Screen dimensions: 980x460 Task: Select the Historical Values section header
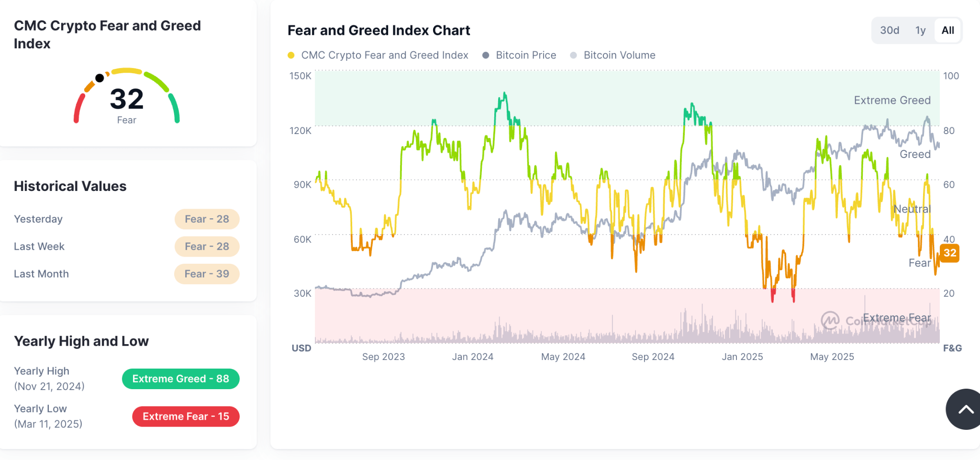70,186
